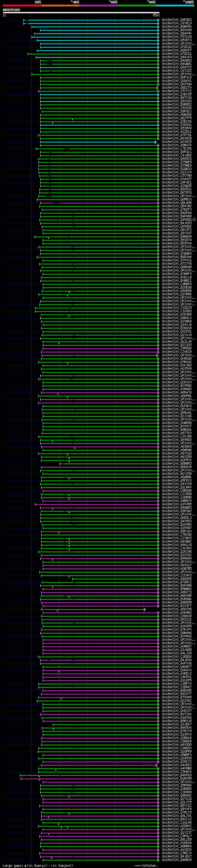Choose the UniRef100_B9F0L5 row label
Screen dimensions: 197x868
tap(176, 78)
